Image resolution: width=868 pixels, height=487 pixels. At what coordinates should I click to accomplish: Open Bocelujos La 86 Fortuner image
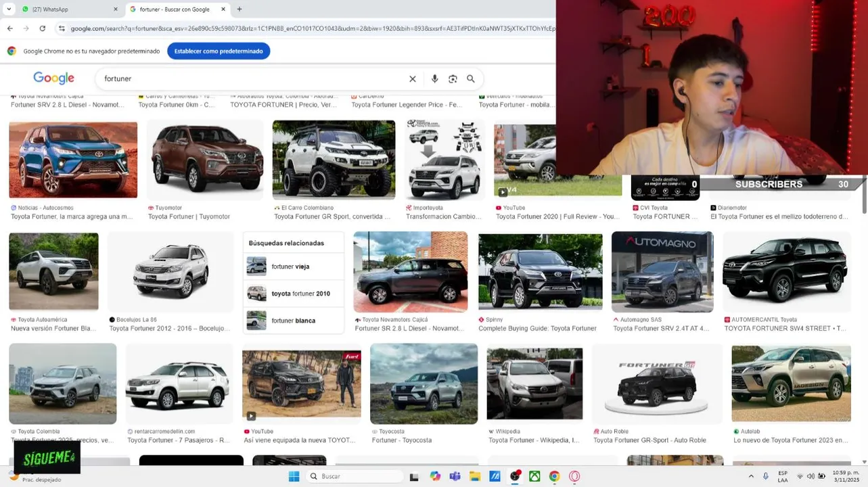(x=170, y=272)
